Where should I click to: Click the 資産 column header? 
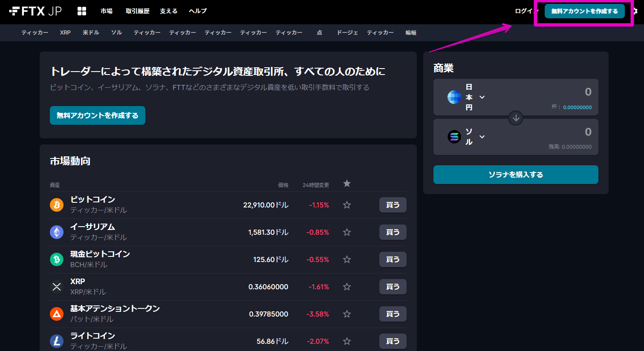pos(55,185)
